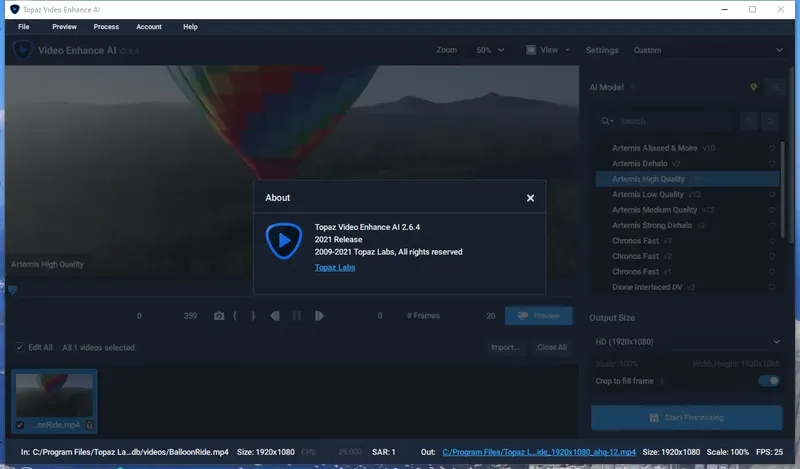This screenshot has height=469, width=800.
Task: Open the Topaz Labs link
Action: pyautogui.click(x=335, y=267)
